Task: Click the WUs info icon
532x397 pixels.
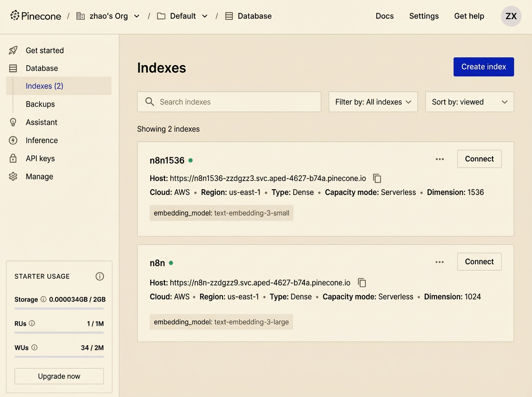Action: pos(35,347)
